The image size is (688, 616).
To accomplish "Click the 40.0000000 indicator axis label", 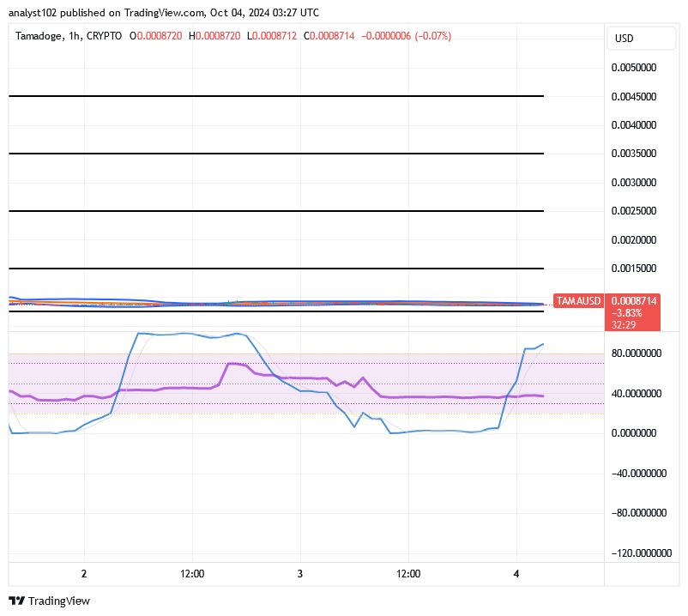I will tap(637, 394).
